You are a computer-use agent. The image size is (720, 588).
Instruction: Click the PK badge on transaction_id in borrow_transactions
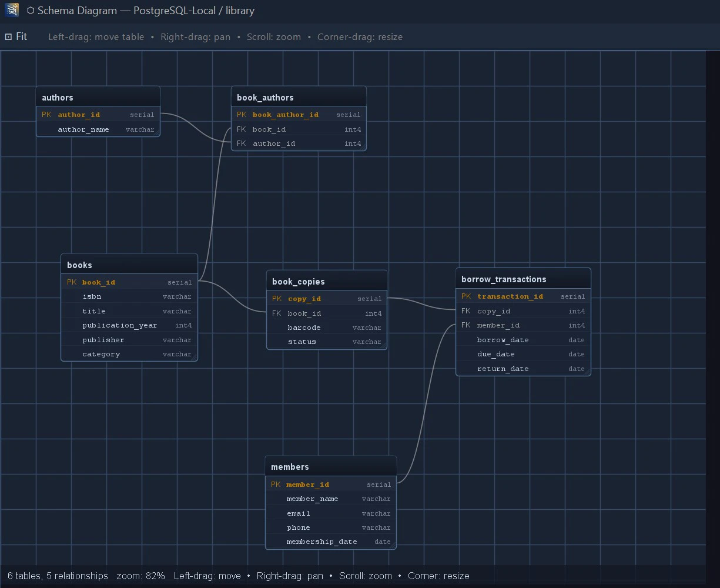466,296
